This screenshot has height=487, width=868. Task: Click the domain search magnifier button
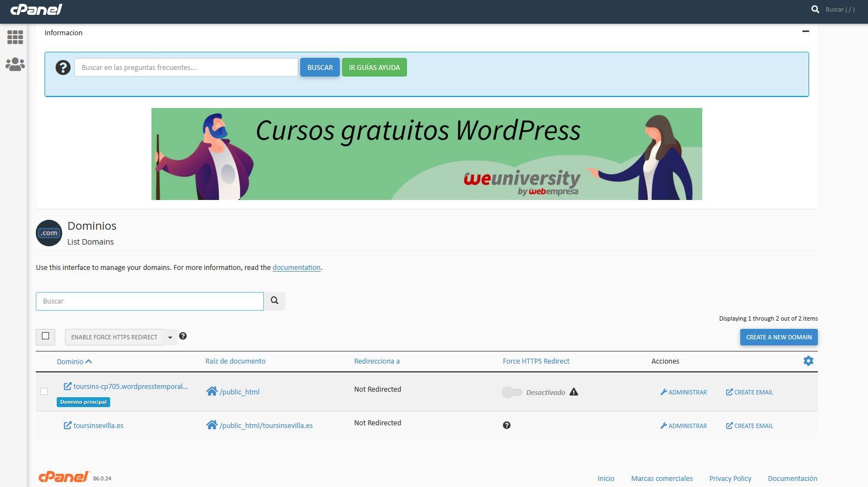pyautogui.click(x=274, y=301)
